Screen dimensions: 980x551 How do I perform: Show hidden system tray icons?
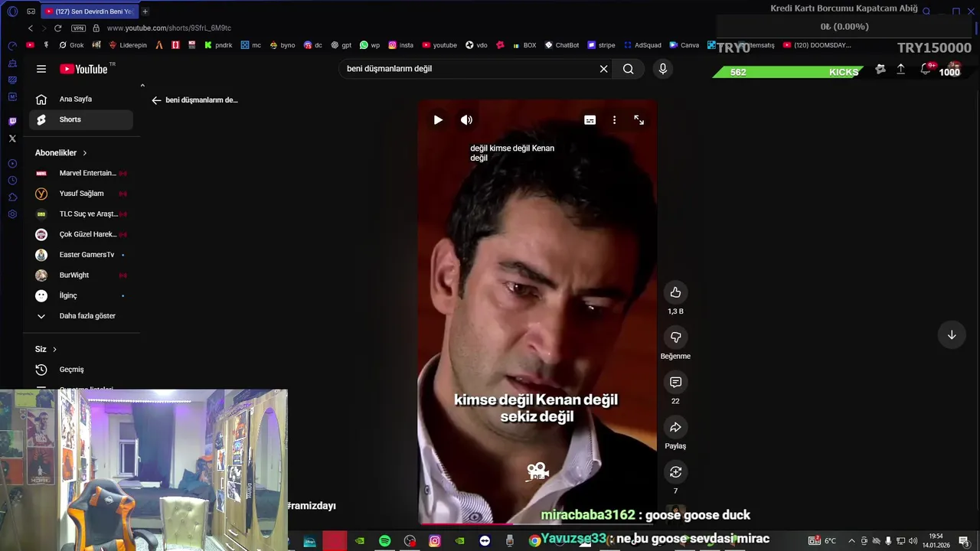[x=851, y=541]
